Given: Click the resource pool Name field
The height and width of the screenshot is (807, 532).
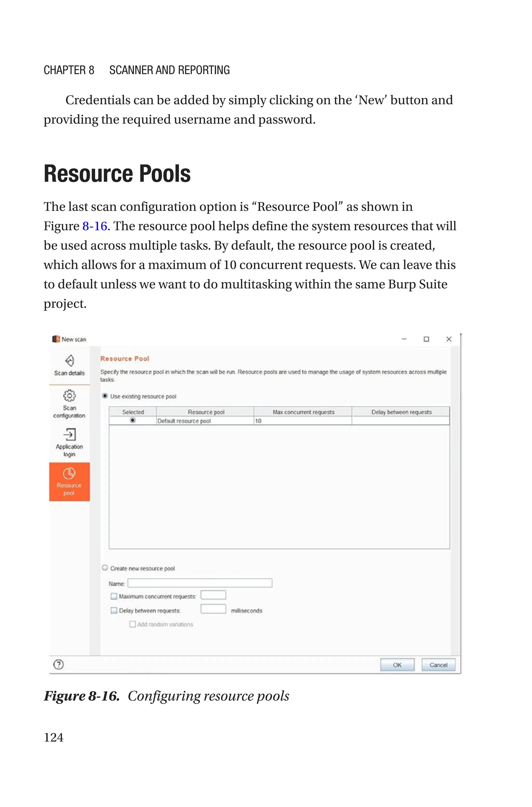Looking at the screenshot, I should pos(200,583).
